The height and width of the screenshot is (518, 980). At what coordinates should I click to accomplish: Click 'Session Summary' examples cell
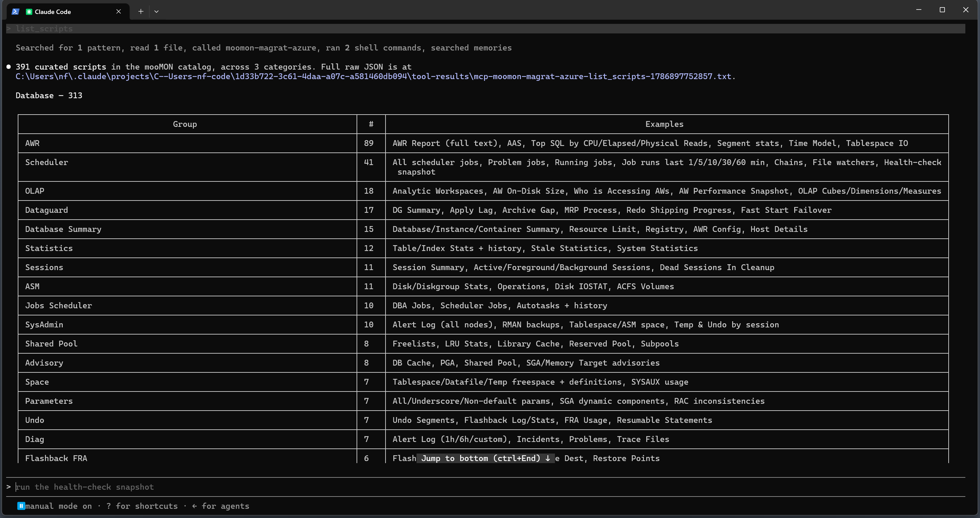click(x=667, y=267)
